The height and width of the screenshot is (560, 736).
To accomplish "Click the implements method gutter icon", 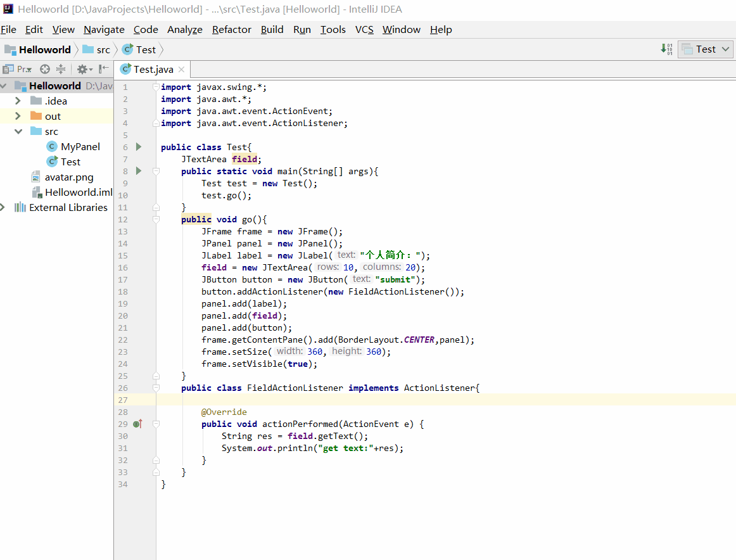I will [x=137, y=424].
